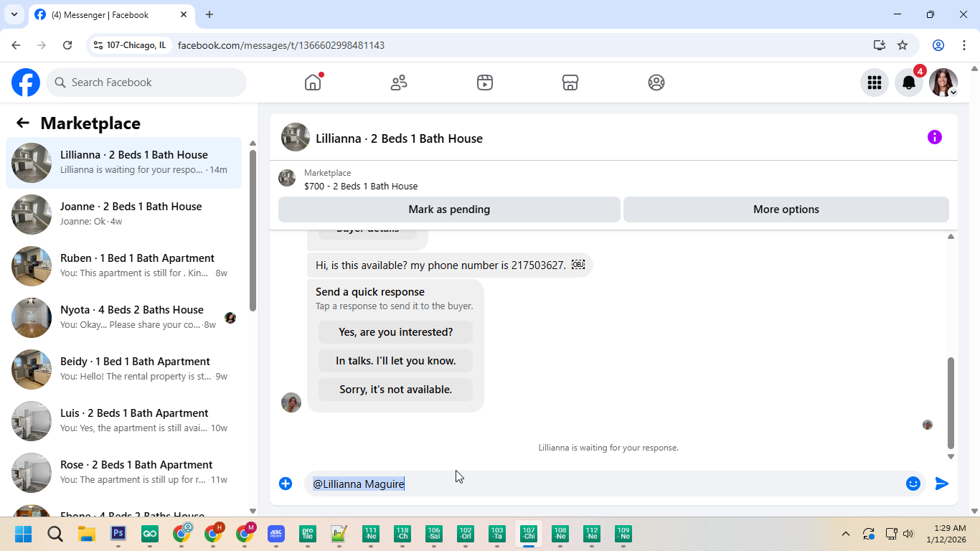Send the message with the send arrow
980x551 pixels.
(942, 484)
